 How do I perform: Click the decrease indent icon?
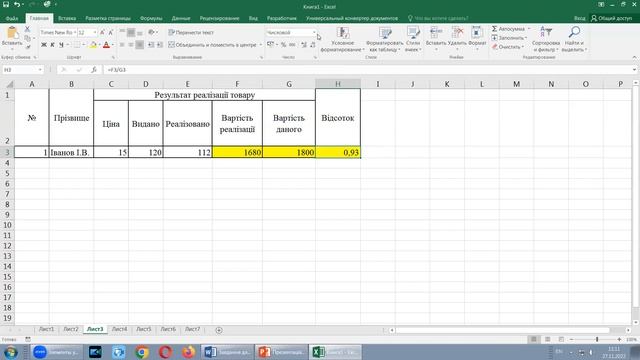point(151,45)
